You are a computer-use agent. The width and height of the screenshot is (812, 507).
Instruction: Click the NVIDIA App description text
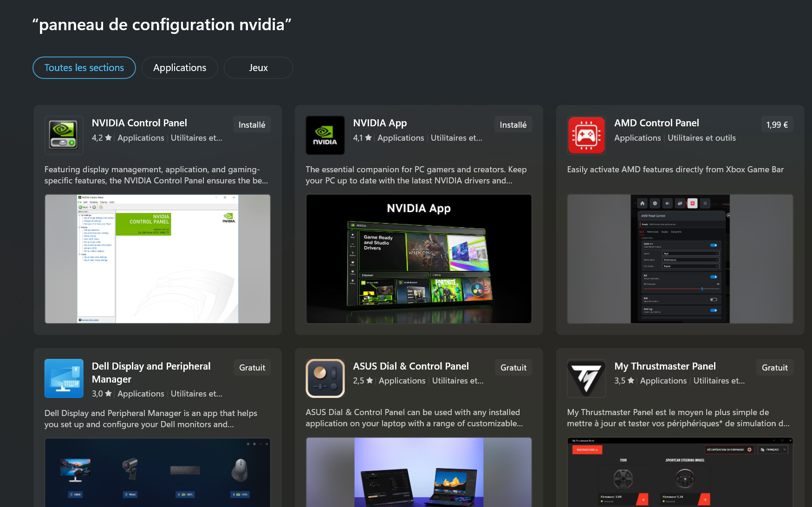[x=416, y=175]
